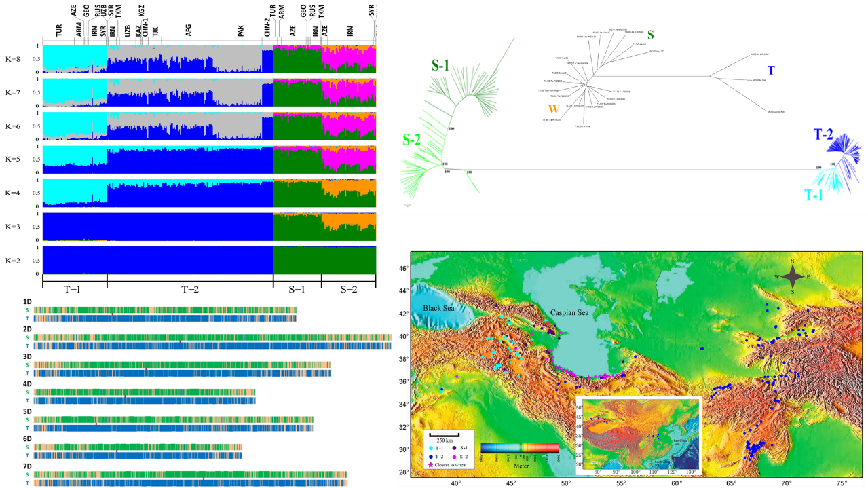The width and height of the screenshot is (868, 488).
Task: Click the magenta star 'Closest to wheat' marker
Action: click(430, 465)
